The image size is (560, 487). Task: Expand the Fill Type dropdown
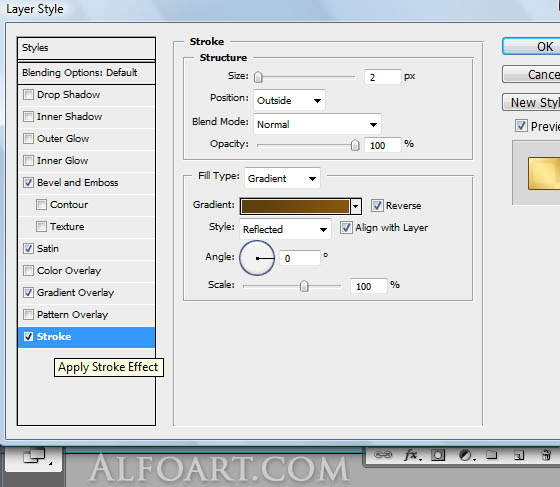pyautogui.click(x=282, y=178)
